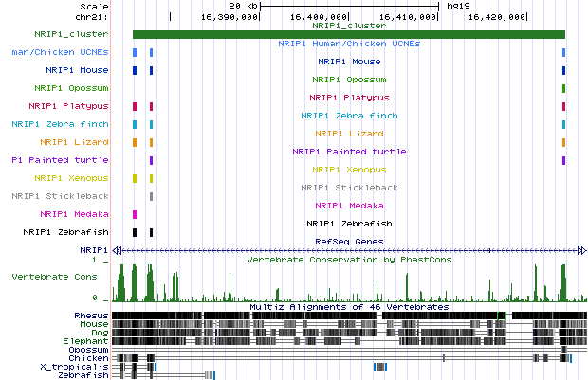Open the NRIP1 Painted turtle center label

pos(348,152)
